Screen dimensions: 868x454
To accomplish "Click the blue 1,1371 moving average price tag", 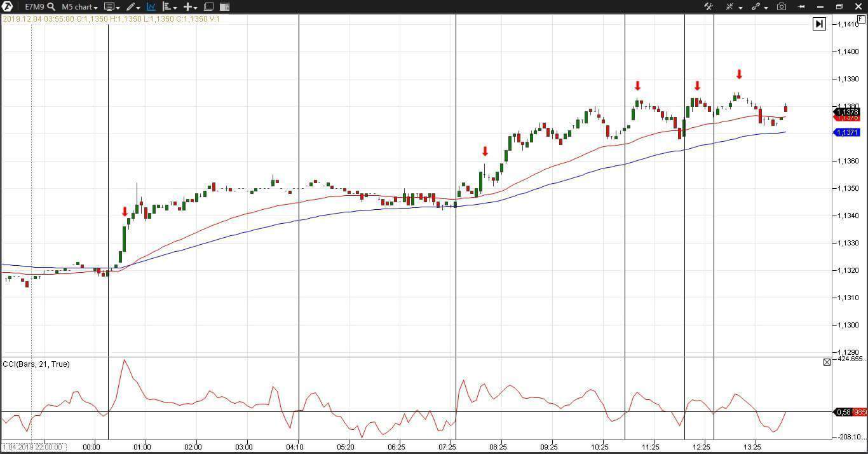I will [x=847, y=132].
